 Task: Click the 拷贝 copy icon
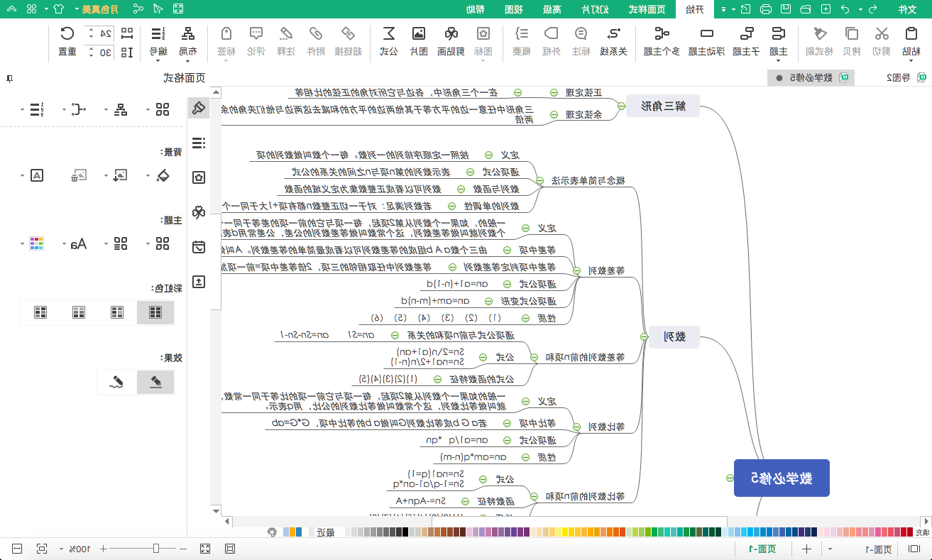pos(852,33)
